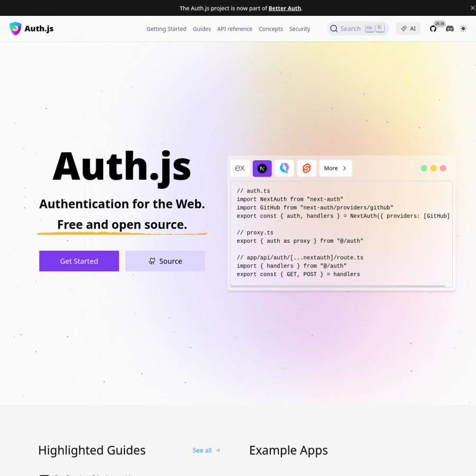476x476 pixels.
Task: Focus the Search input field
Action: click(358, 29)
